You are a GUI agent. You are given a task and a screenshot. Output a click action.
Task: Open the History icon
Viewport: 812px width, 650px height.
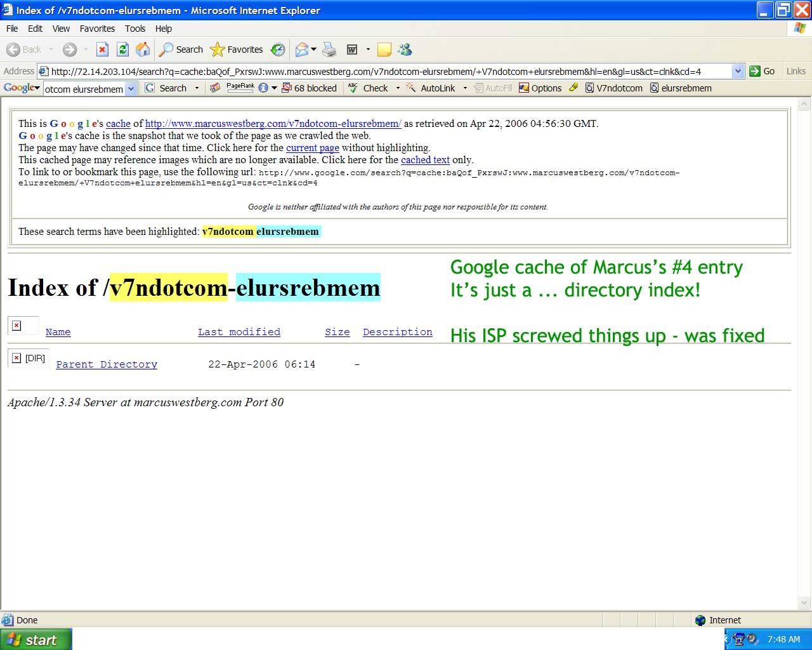pyautogui.click(x=277, y=50)
